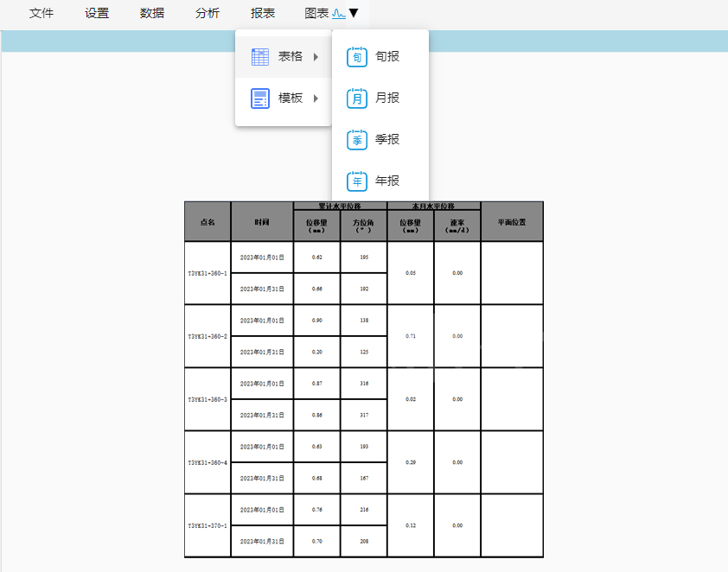Click the monthly displacement 0.71 cell
Screen dimensions: 728x572
point(411,336)
